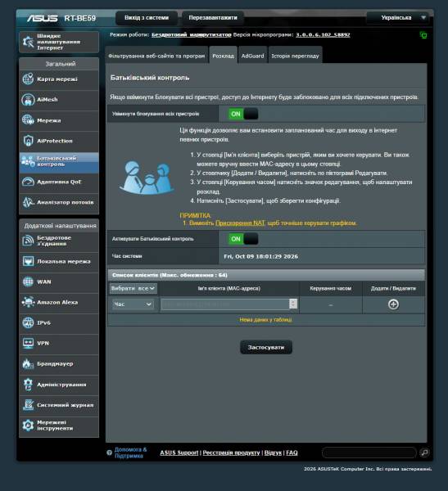Image resolution: width=448 pixels, height=491 pixels.
Task: Click the Додати / Видалити column header
Action: tap(393, 288)
